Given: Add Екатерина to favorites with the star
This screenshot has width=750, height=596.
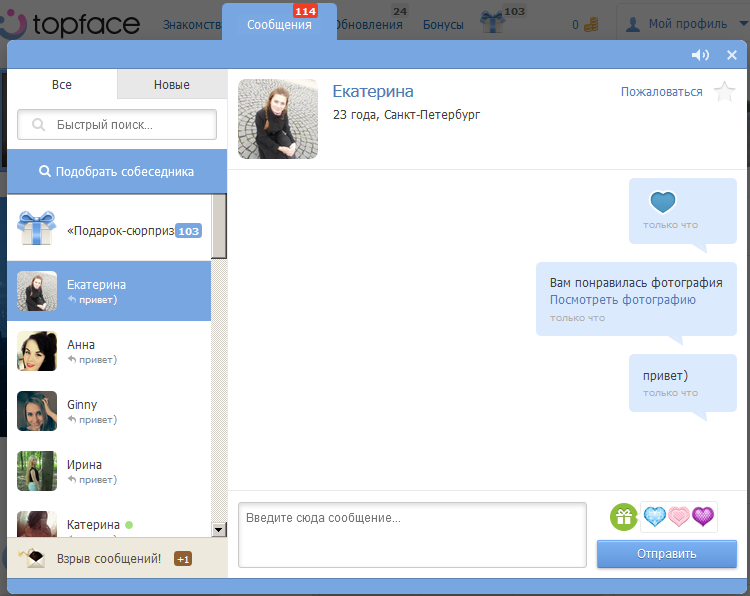Looking at the screenshot, I should coord(725,91).
